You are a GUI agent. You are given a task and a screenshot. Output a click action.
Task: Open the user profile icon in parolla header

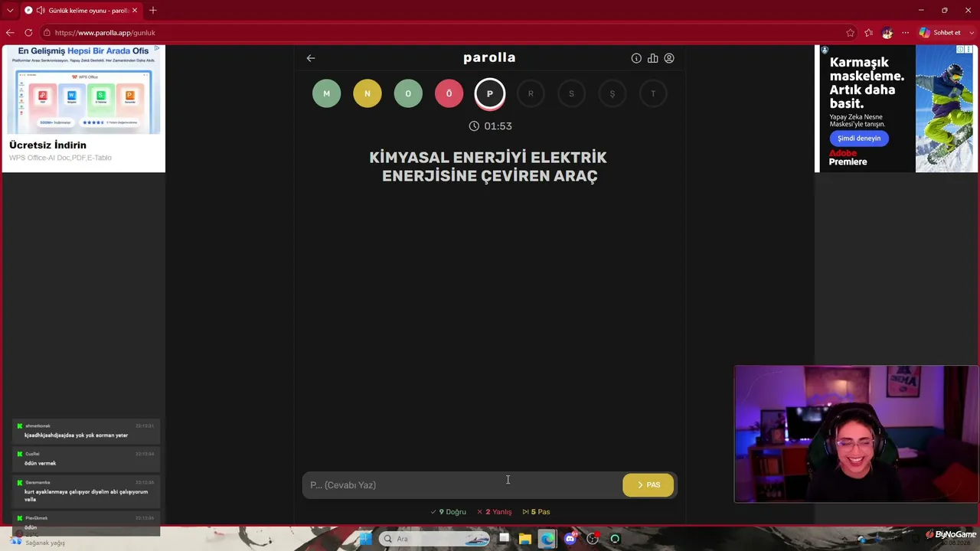click(669, 58)
